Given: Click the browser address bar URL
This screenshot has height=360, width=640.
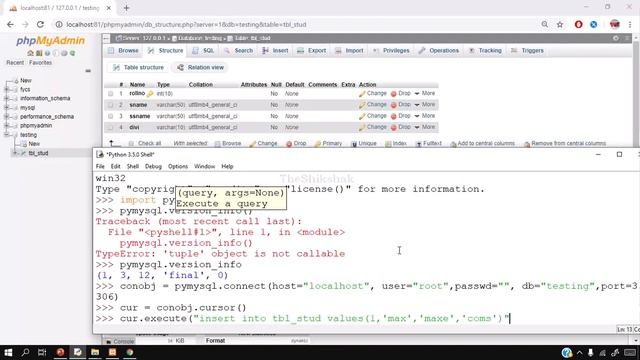Looking at the screenshot, I should tap(186, 24).
